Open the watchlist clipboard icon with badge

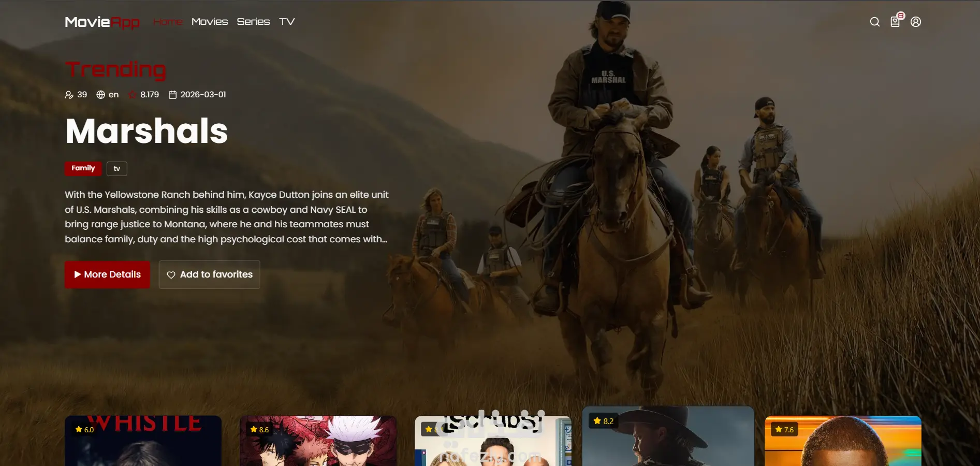896,21
